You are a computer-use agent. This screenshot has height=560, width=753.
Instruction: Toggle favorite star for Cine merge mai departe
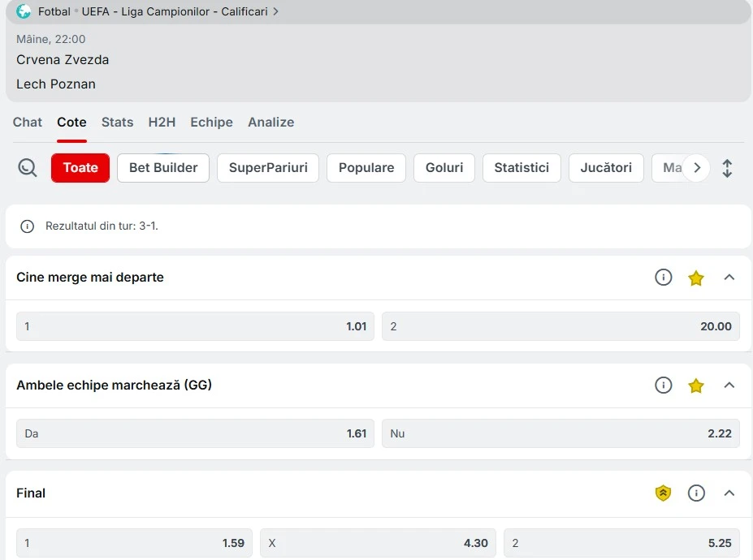696,278
